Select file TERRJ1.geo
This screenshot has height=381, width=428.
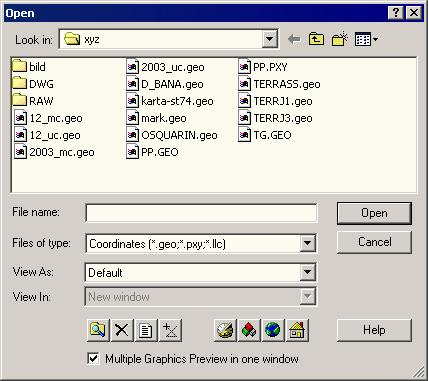[x=276, y=101]
